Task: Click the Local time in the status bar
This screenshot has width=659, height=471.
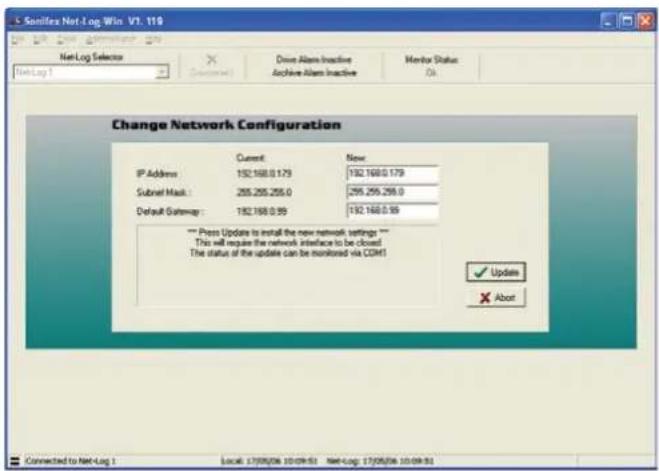Action: [269, 461]
